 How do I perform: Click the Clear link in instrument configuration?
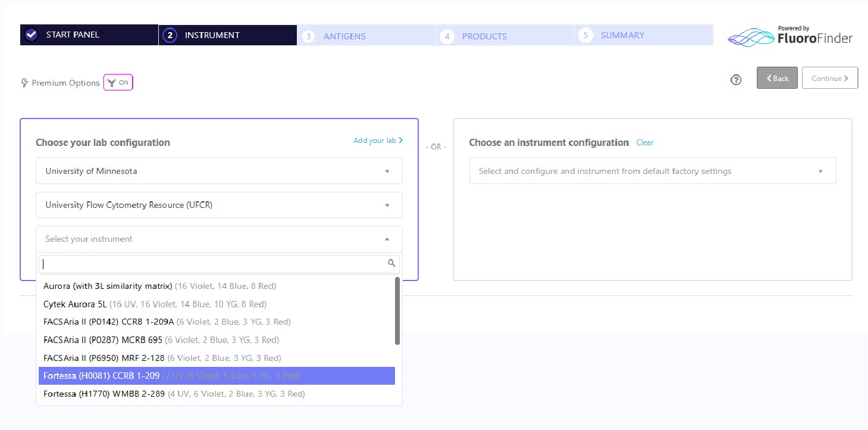644,142
